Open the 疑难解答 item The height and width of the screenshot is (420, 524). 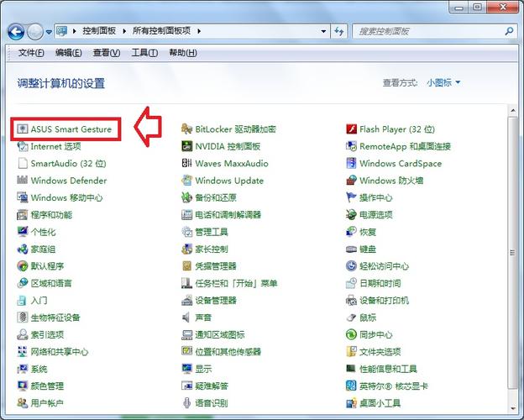click(205, 386)
